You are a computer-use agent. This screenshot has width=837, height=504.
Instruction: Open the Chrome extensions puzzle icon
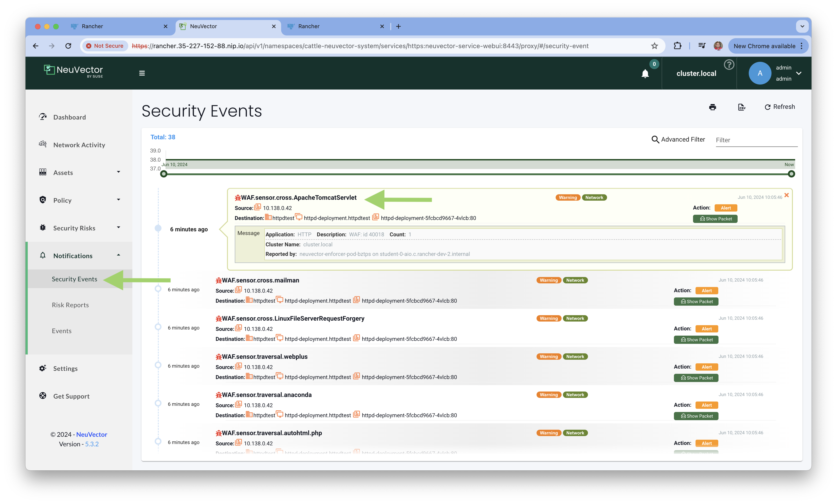coord(677,46)
